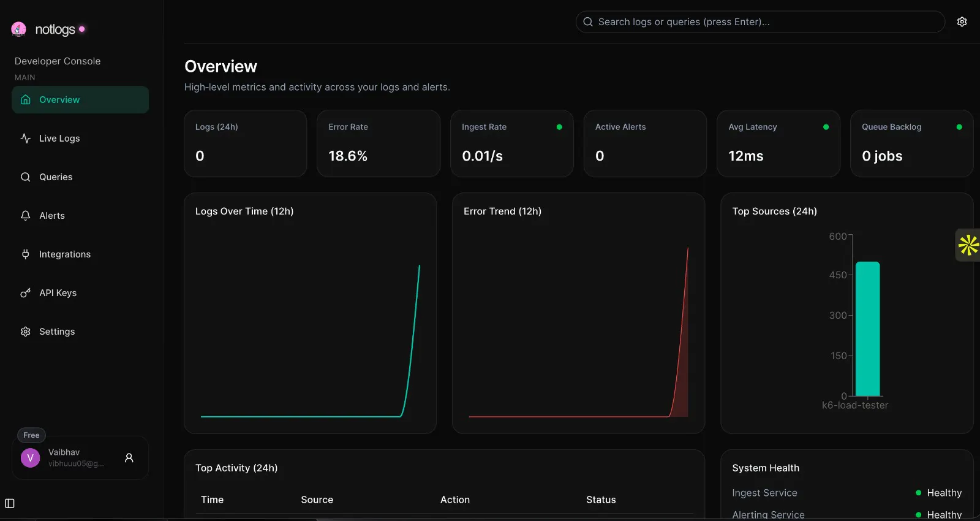Click the Free plan badge
This screenshot has width=980, height=521.
(x=31, y=435)
